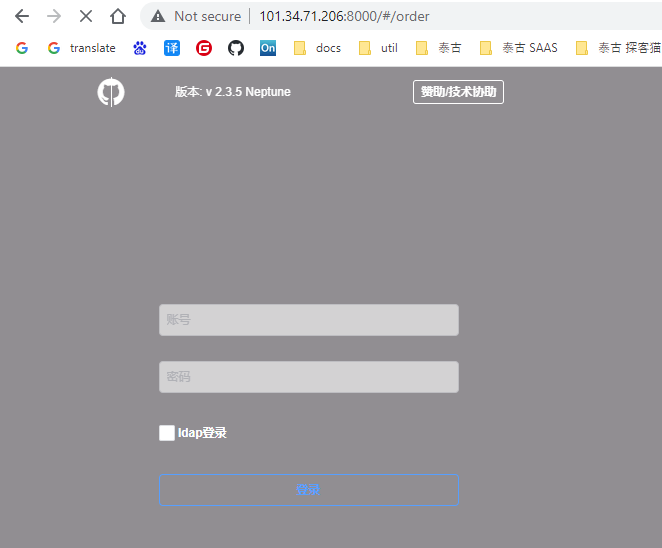662x548 pixels.
Task: Open the red Gitee G bookmark
Action: 204,48
